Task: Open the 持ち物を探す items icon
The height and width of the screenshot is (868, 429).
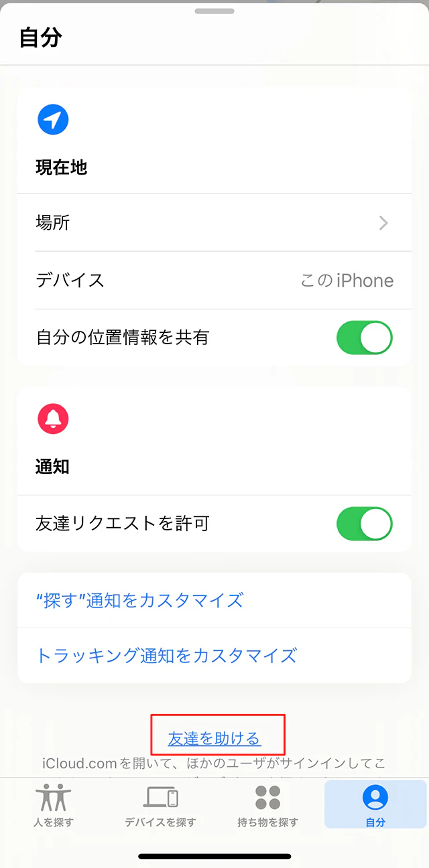Action: click(x=267, y=798)
